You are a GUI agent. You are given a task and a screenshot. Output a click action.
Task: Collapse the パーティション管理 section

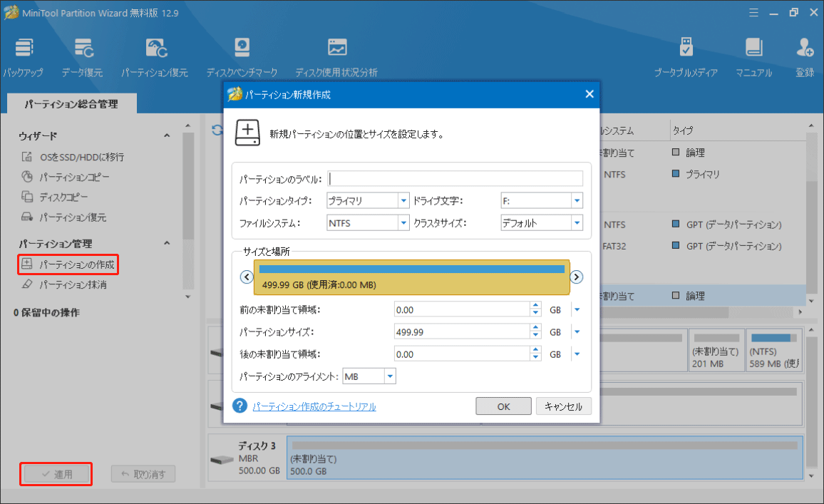167,243
